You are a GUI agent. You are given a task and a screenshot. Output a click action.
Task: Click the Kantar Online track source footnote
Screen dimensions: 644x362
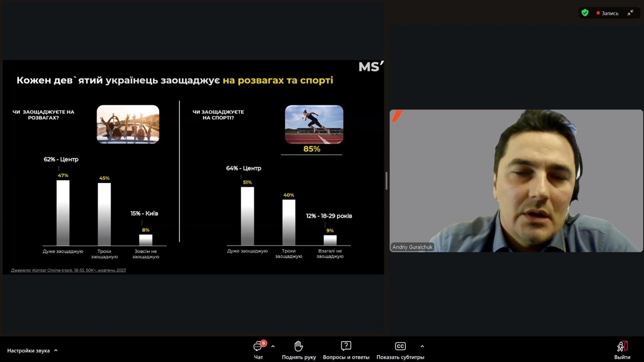[x=68, y=270]
